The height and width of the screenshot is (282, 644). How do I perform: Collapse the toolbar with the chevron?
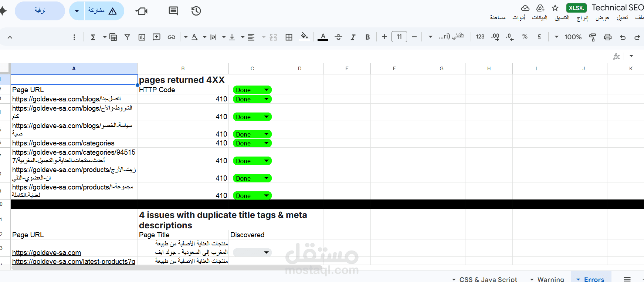(10, 37)
